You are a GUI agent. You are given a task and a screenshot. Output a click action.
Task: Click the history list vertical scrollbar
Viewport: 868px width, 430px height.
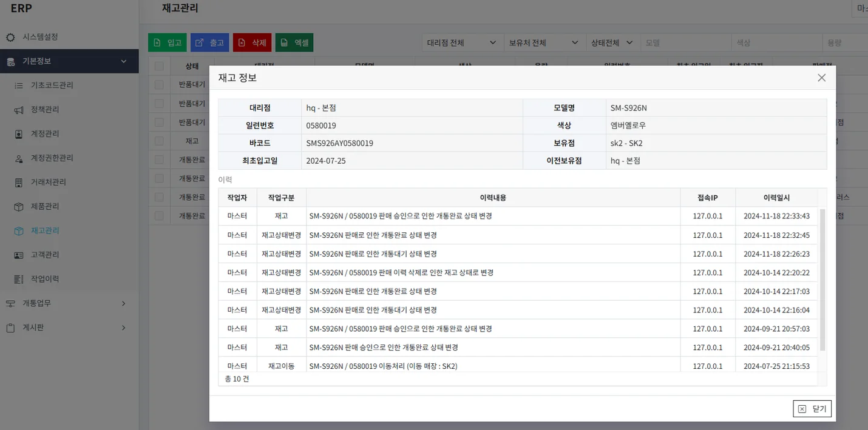click(822, 280)
